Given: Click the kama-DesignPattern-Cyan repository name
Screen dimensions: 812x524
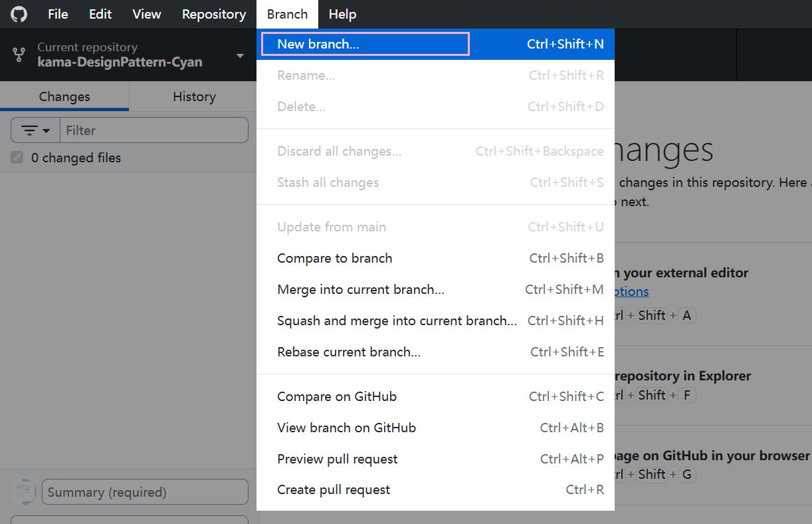Looking at the screenshot, I should [120, 63].
